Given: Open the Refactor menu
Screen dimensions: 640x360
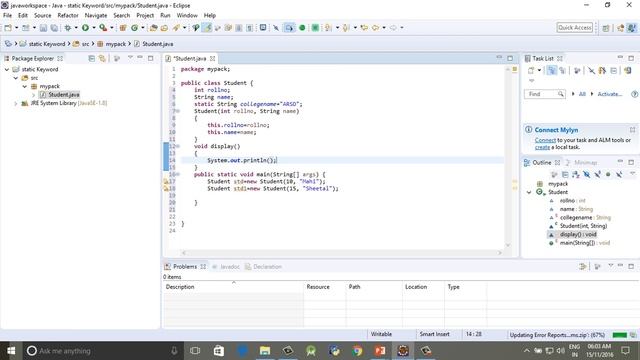Looking at the screenshot, I should [x=68, y=15].
